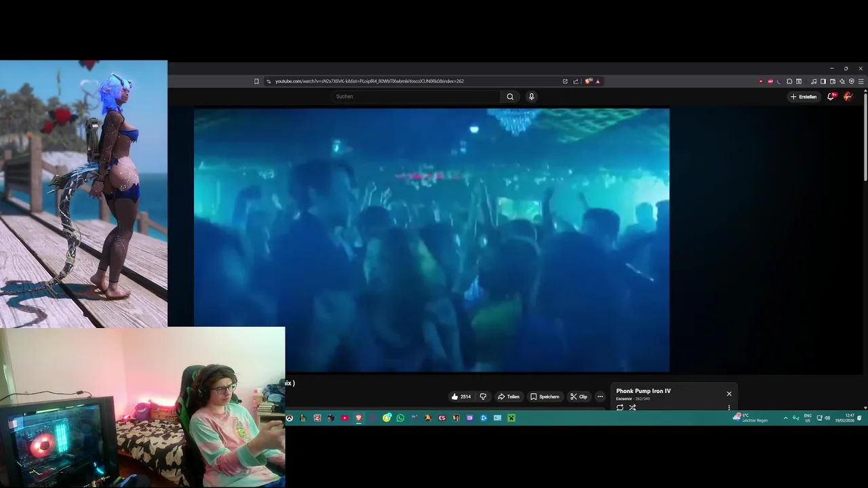The height and width of the screenshot is (488, 868).
Task: Open Brave browser taskbar icon
Action: 359,418
